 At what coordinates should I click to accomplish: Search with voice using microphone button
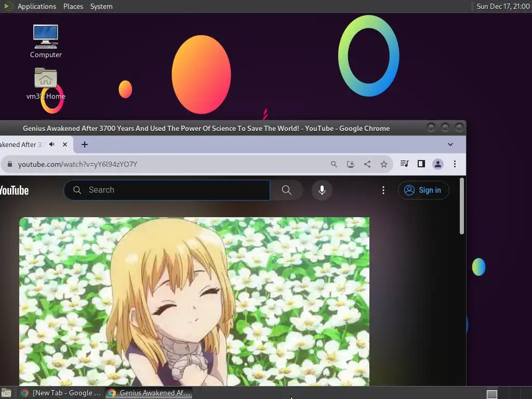pos(322,190)
